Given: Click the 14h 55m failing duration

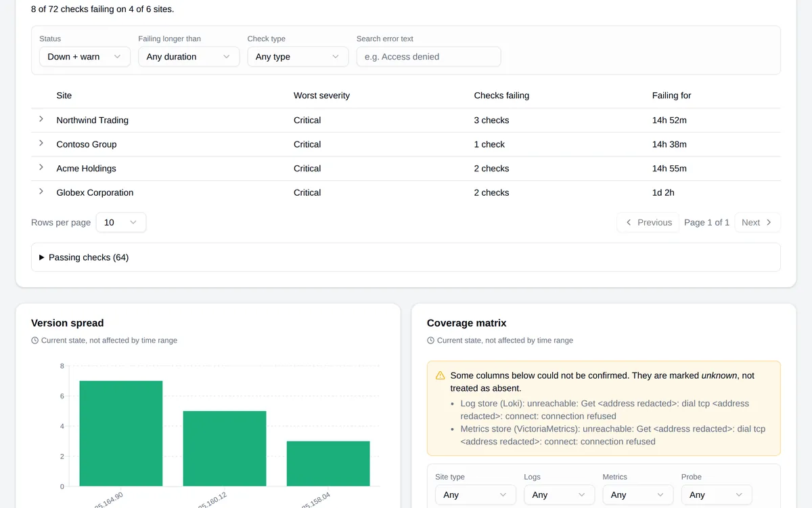Looking at the screenshot, I should [669, 169].
